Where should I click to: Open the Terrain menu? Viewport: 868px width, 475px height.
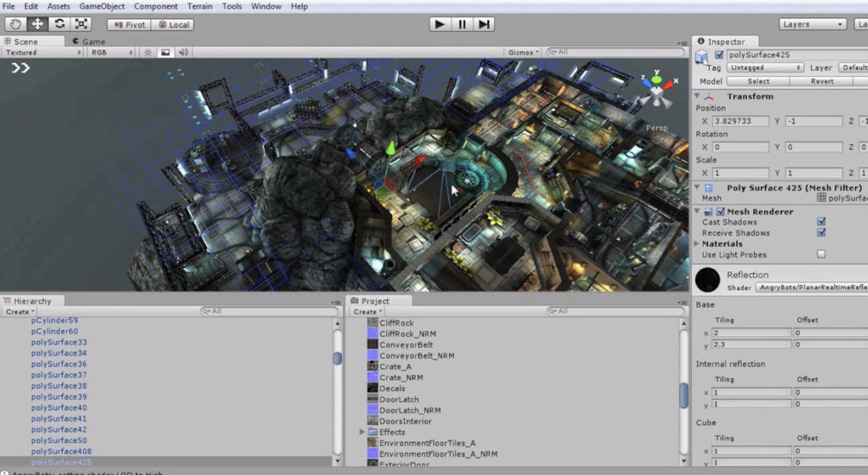click(x=200, y=7)
